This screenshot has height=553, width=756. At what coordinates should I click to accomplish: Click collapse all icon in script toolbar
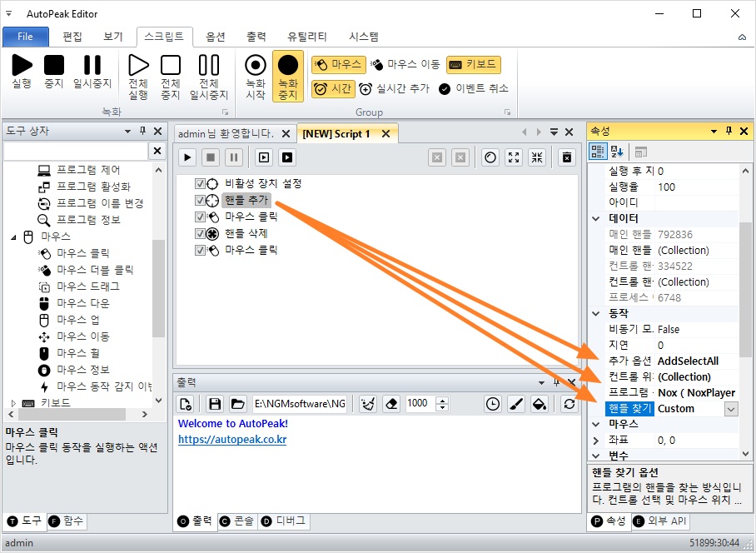point(537,157)
